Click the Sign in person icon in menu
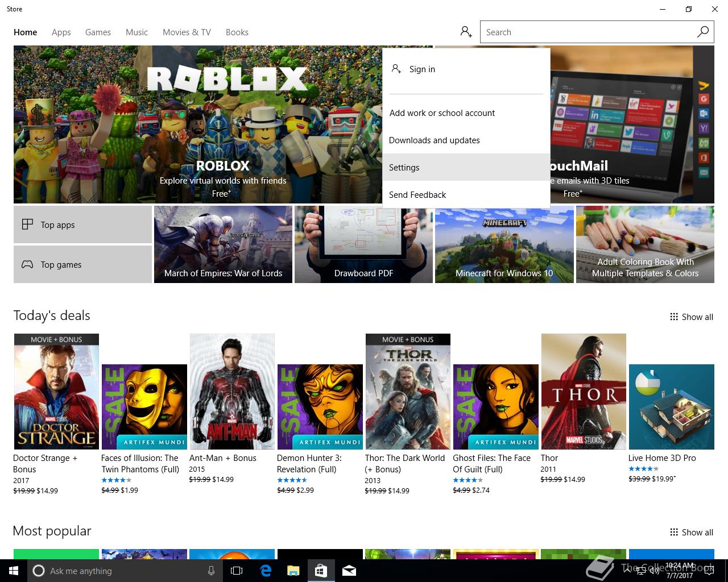 (x=396, y=69)
